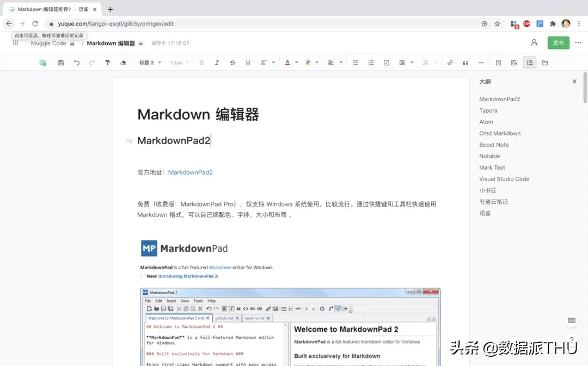Open the collaborator add-user icon
Image resolution: width=588 pixels, height=366 pixels.
pos(535,43)
